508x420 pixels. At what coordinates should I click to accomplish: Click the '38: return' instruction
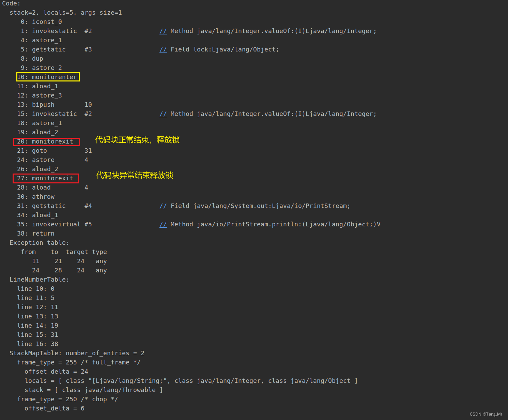point(36,234)
